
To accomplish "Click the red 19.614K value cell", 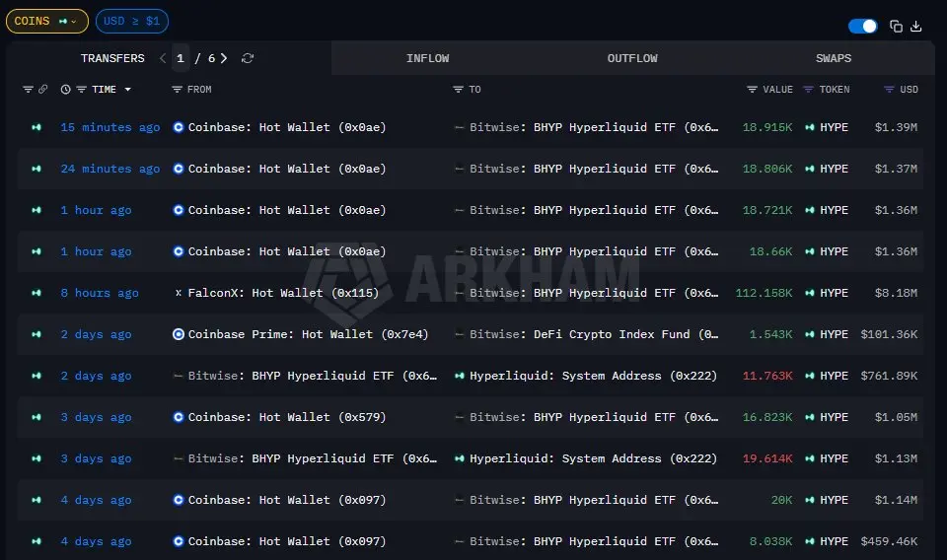I will pos(767,458).
